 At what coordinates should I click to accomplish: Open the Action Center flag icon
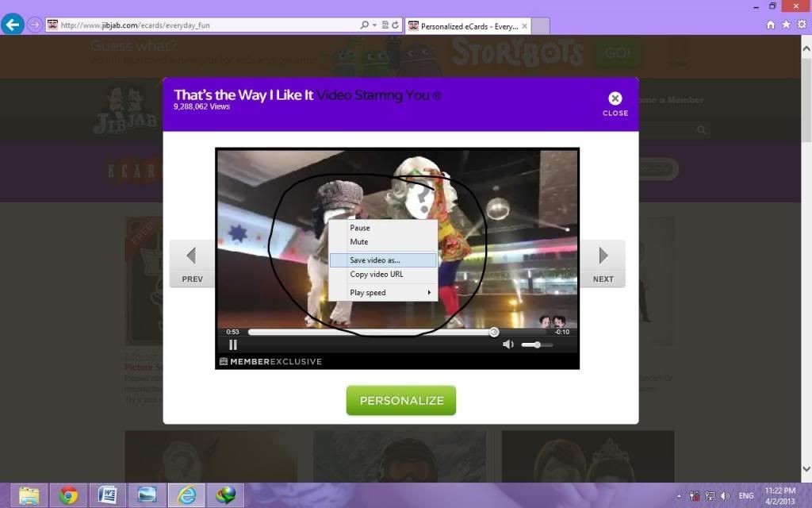(695, 496)
